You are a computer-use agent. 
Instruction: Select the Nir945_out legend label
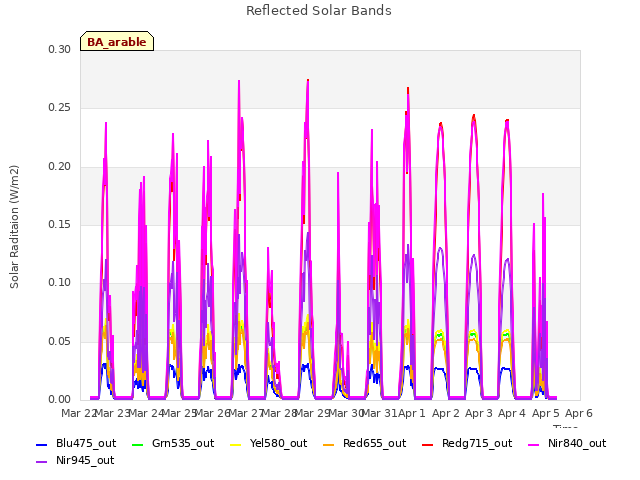coord(85,460)
